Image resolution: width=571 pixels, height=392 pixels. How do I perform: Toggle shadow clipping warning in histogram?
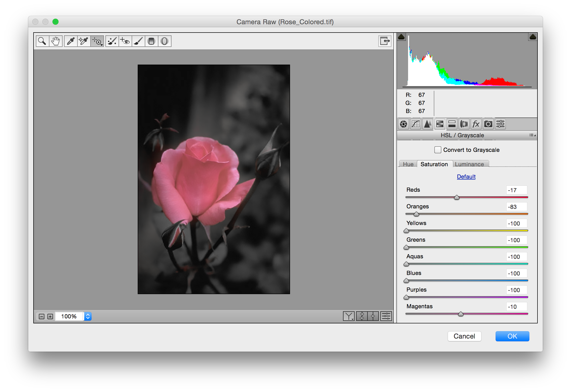click(x=401, y=37)
